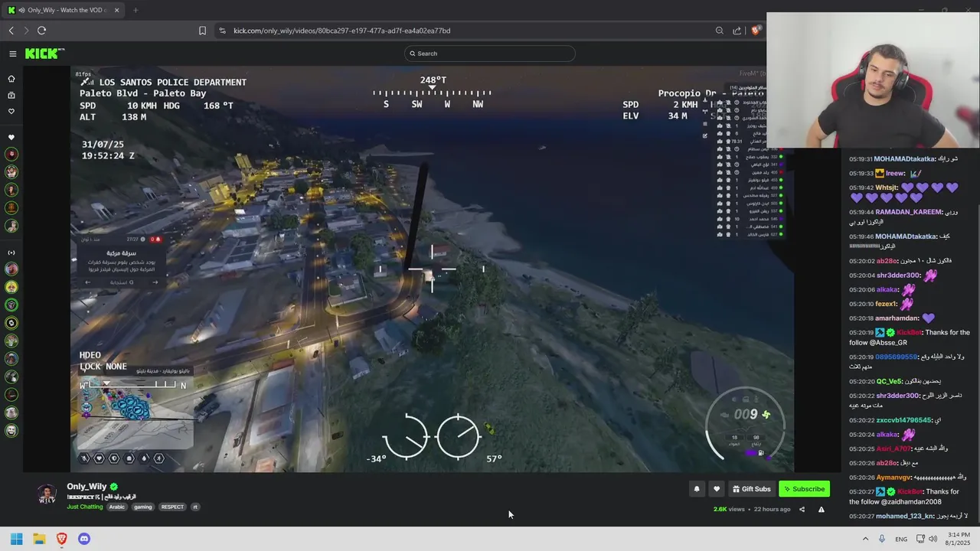The image size is (980, 551).
Task: Open chat user Aymanvgv name
Action: (x=894, y=478)
